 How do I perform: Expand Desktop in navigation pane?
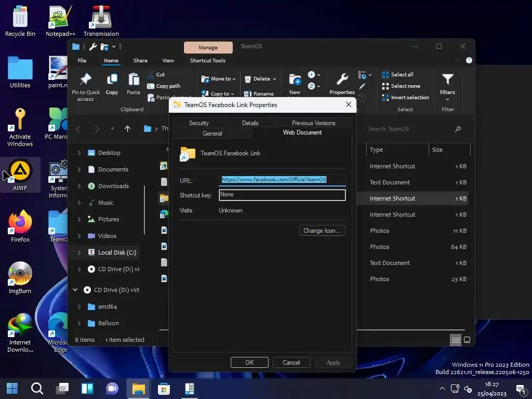pyautogui.click(x=79, y=153)
